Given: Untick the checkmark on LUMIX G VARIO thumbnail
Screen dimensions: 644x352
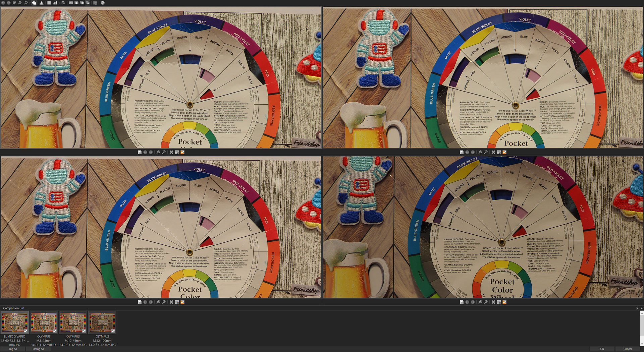Looking at the screenshot, I should click(25, 331).
